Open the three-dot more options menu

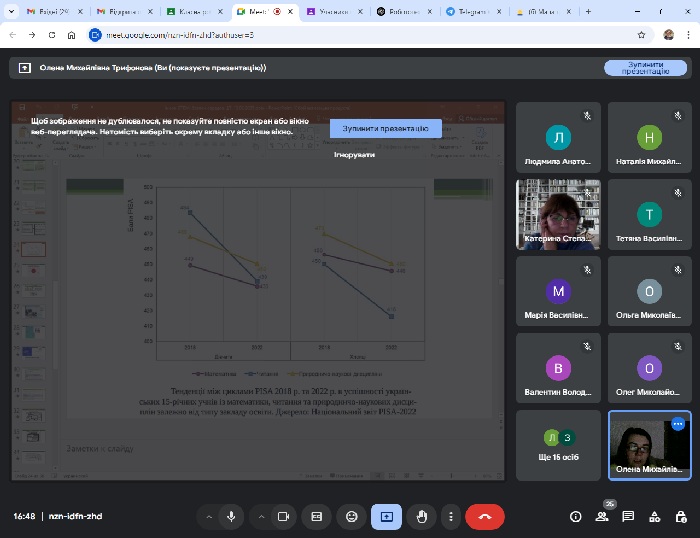pos(451,516)
